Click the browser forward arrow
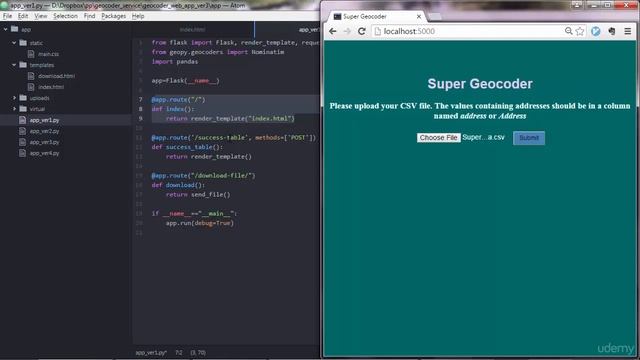The width and height of the screenshot is (640, 360). tap(347, 31)
